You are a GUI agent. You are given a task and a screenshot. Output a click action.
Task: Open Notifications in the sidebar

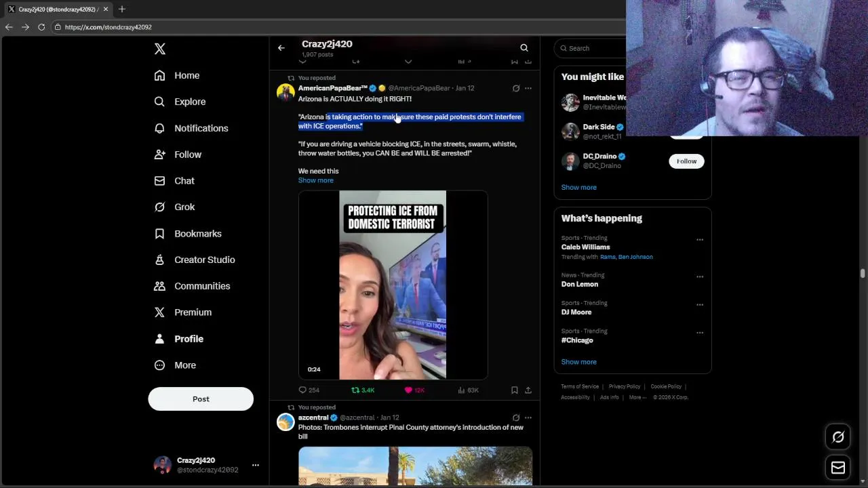click(191, 128)
